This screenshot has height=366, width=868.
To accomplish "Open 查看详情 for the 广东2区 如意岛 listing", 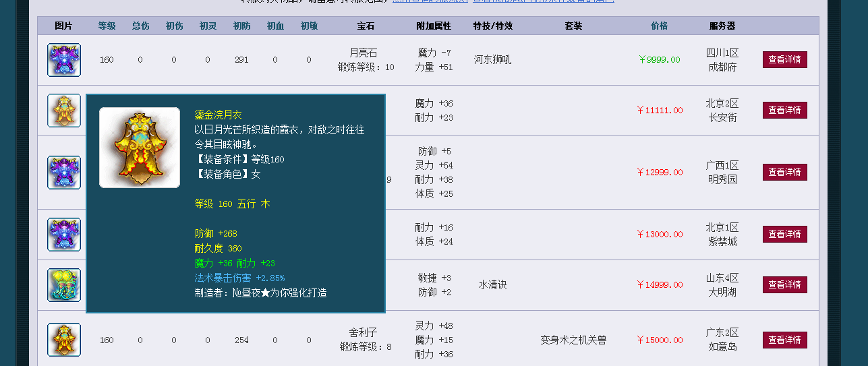I will click(785, 340).
